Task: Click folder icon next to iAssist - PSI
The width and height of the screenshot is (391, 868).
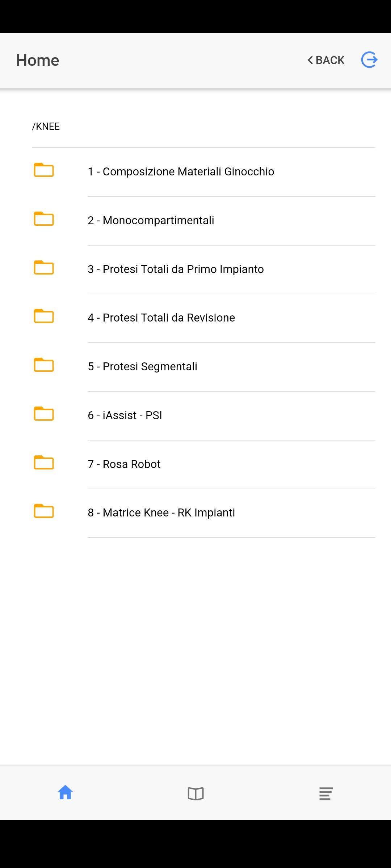Action: coord(44,414)
